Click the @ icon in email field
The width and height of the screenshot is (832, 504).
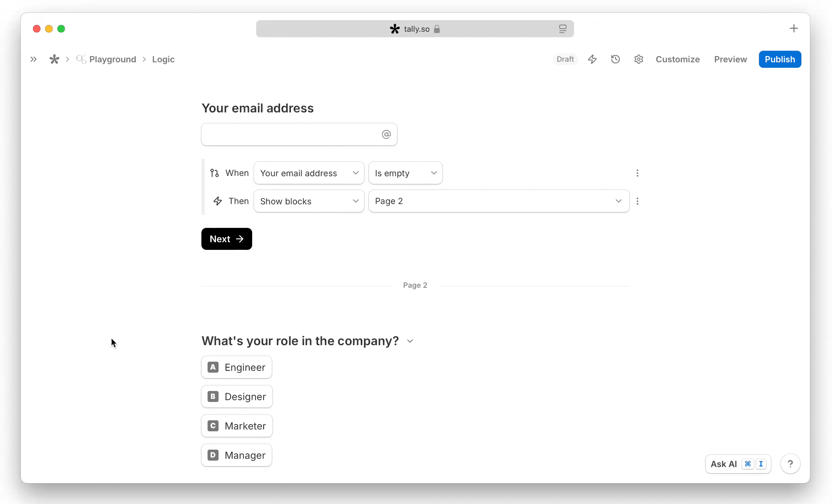pos(386,134)
